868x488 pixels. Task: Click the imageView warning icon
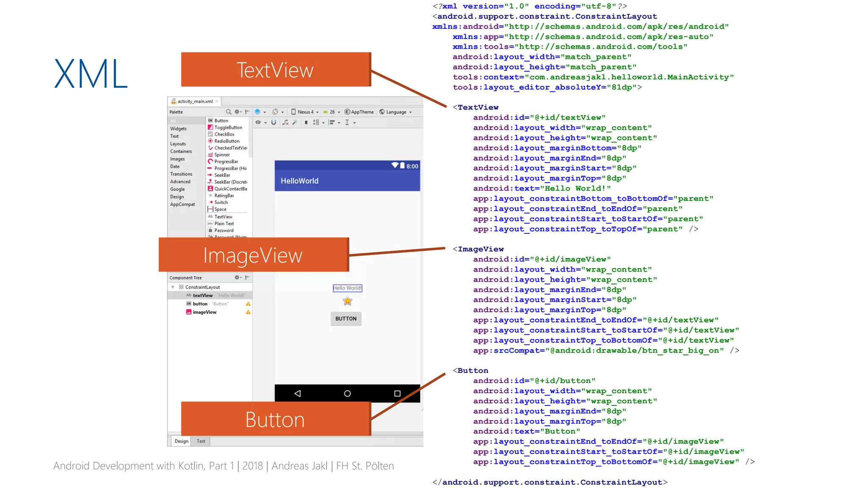248,312
